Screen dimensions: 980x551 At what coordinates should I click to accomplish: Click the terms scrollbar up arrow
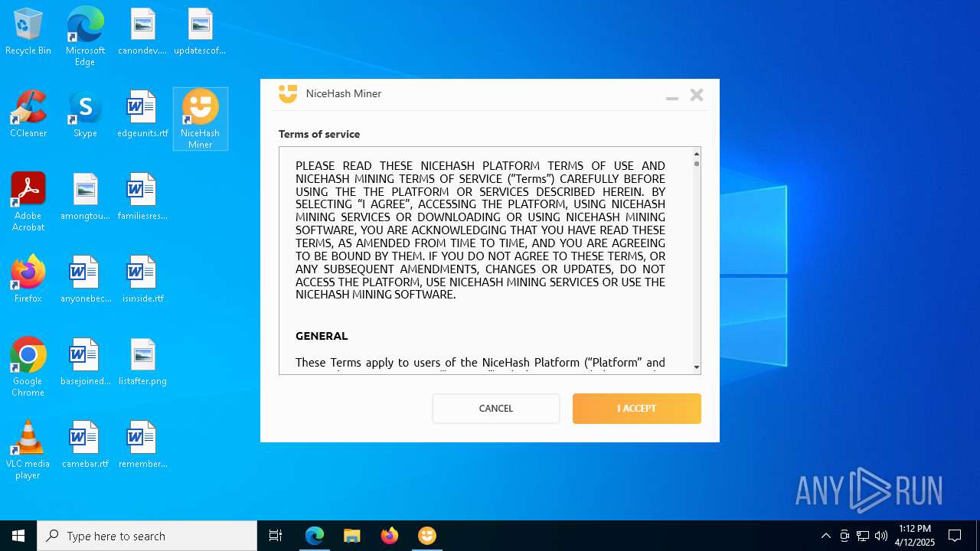pyautogui.click(x=697, y=153)
